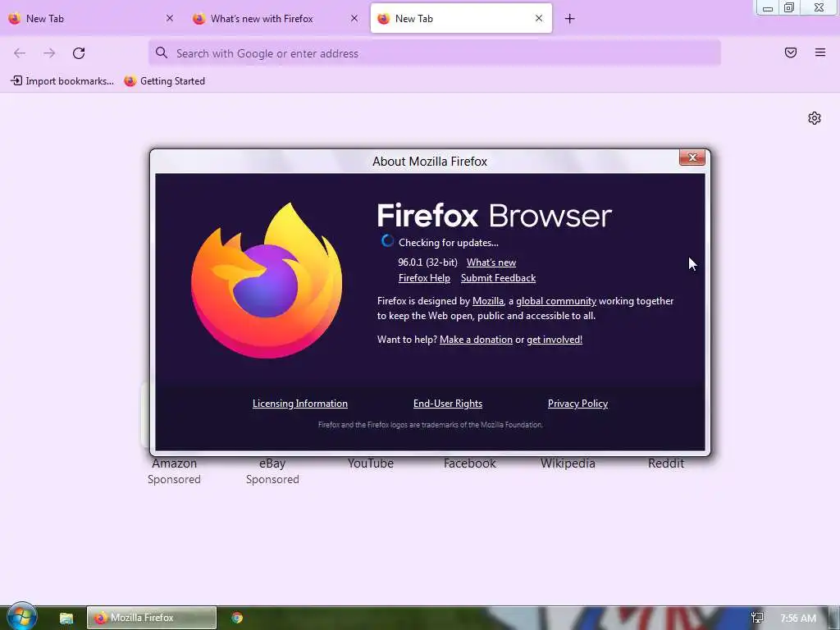Image resolution: width=840 pixels, height=630 pixels.
Task: Click the Firefox logo in About dialog
Action: (x=267, y=281)
